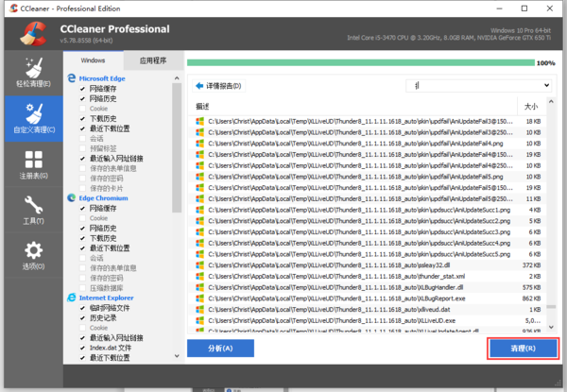
Task: Collapse the Edge Chromium category
Action: pos(72,197)
